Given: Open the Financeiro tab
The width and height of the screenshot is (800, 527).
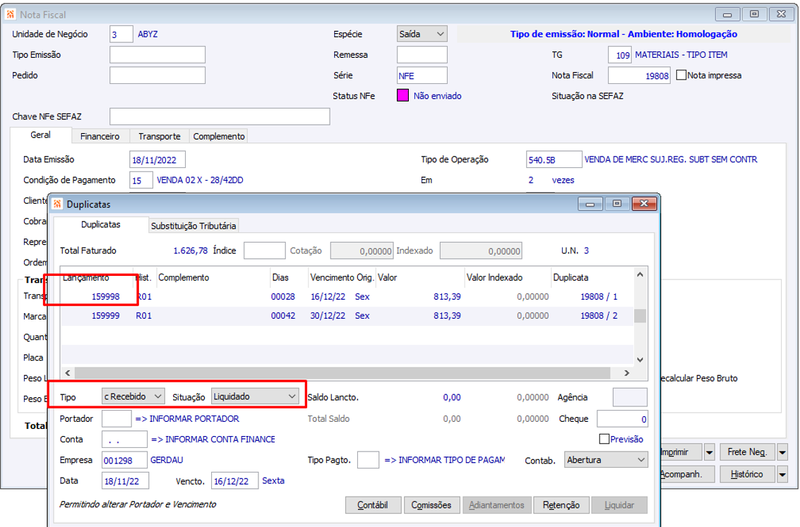Looking at the screenshot, I should pos(100,136).
